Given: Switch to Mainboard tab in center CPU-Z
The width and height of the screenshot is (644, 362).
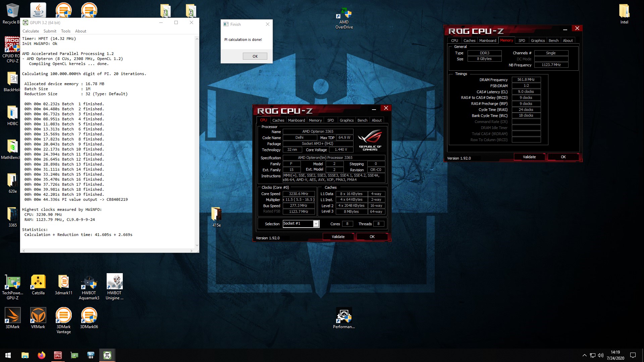Looking at the screenshot, I should (297, 120).
